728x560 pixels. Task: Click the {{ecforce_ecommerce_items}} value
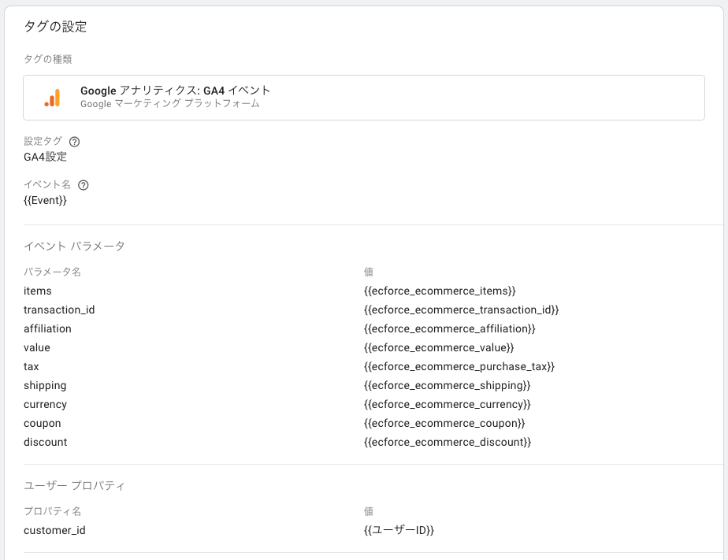(440, 291)
